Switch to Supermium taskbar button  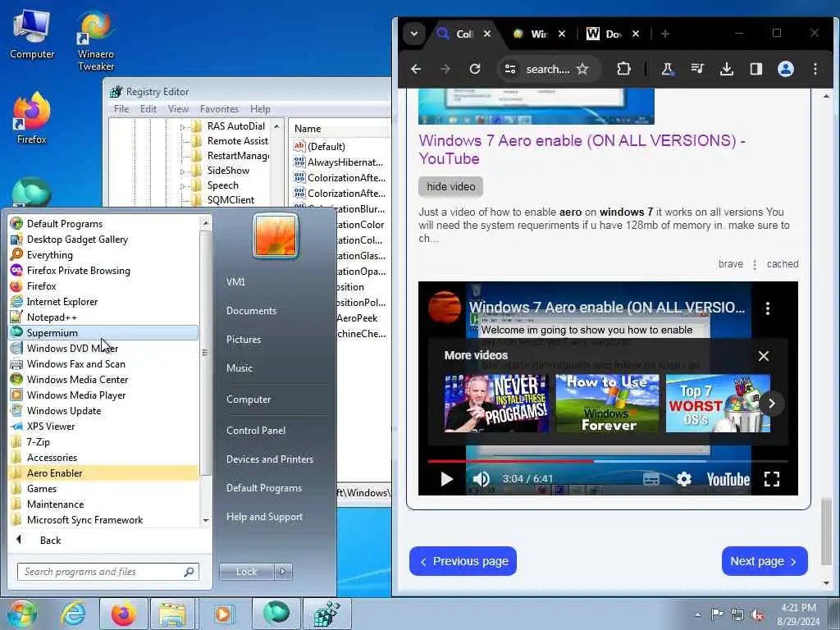tap(276, 614)
